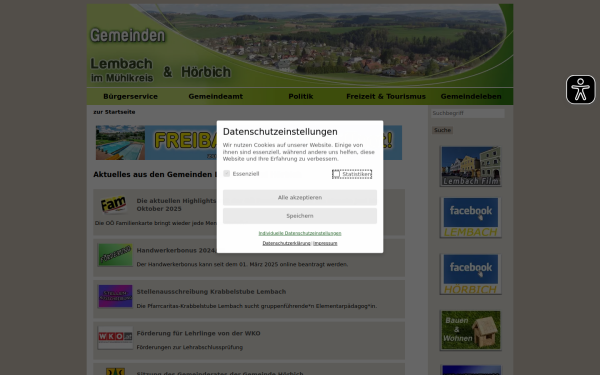Click the zur Startseite link

pyautogui.click(x=114, y=112)
